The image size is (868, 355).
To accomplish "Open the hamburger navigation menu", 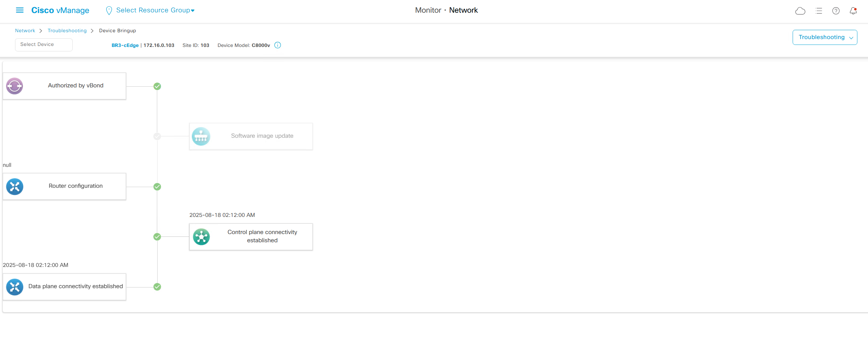I will (x=20, y=10).
